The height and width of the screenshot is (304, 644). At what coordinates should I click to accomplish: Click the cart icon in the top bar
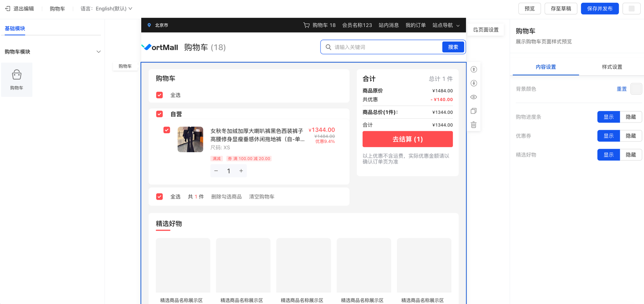306,25
